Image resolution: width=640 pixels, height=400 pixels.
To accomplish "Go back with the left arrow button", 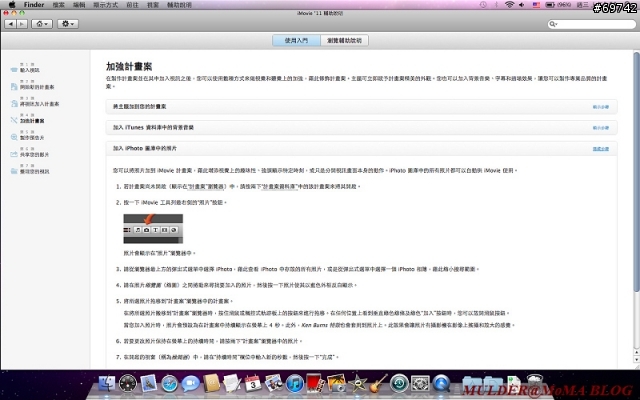I will click(10, 24).
